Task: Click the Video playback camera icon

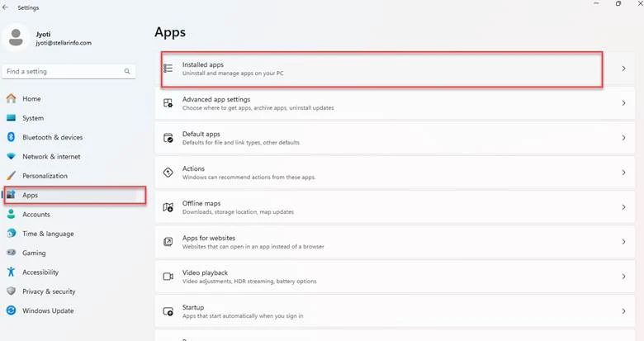Action: 168,277
